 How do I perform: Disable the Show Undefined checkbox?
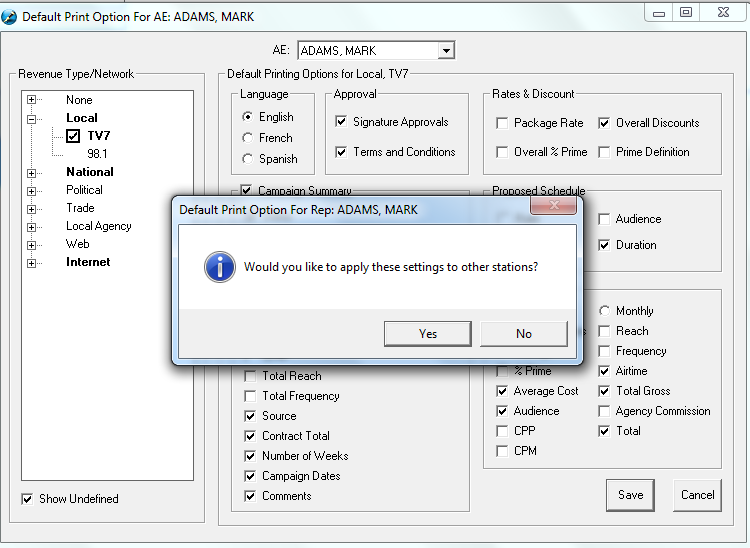(27, 499)
